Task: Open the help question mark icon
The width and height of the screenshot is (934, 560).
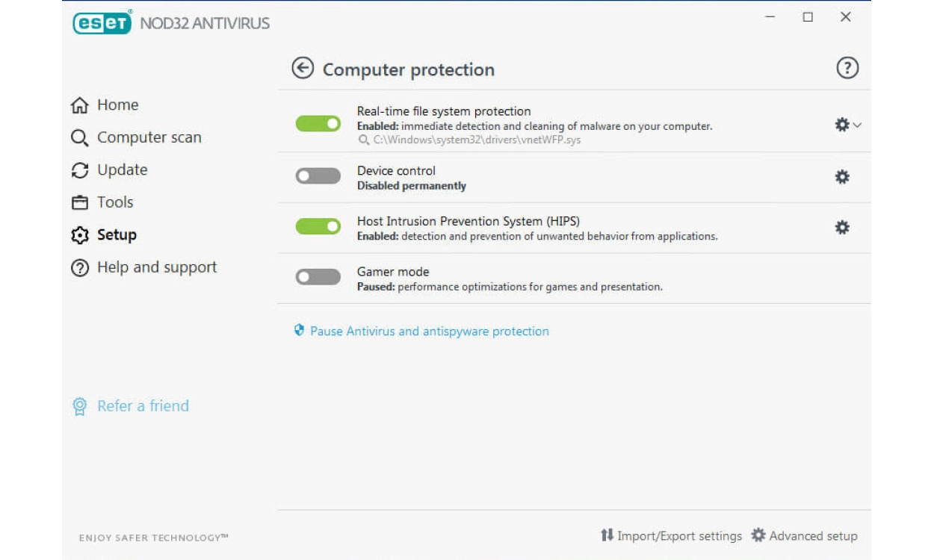Action: click(847, 68)
